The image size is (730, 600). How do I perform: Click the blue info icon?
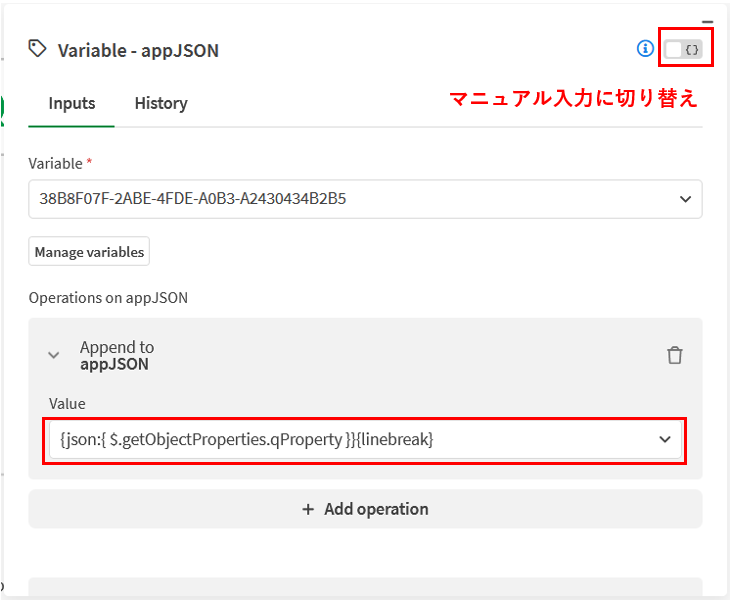pyautogui.click(x=645, y=48)
